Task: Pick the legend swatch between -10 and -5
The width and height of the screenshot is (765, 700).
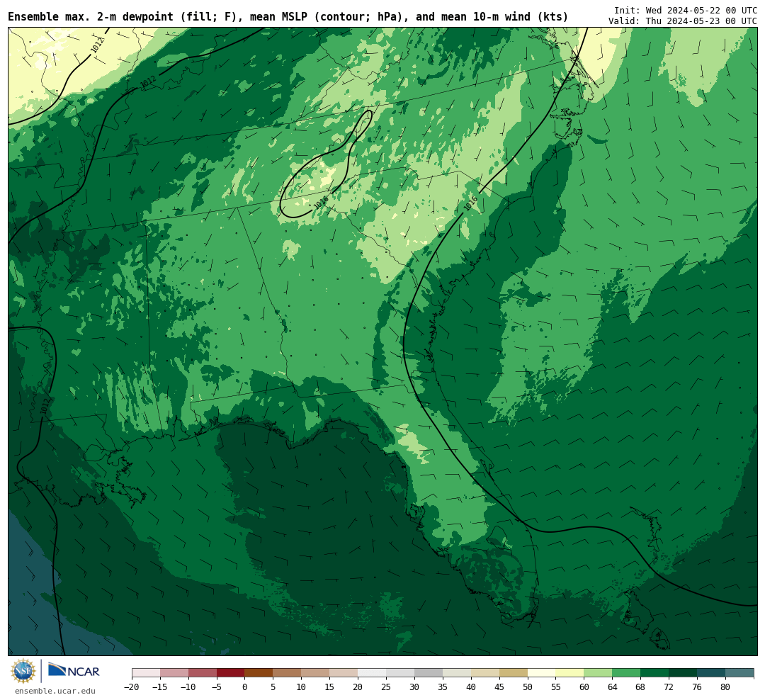Action: [203, 673]
